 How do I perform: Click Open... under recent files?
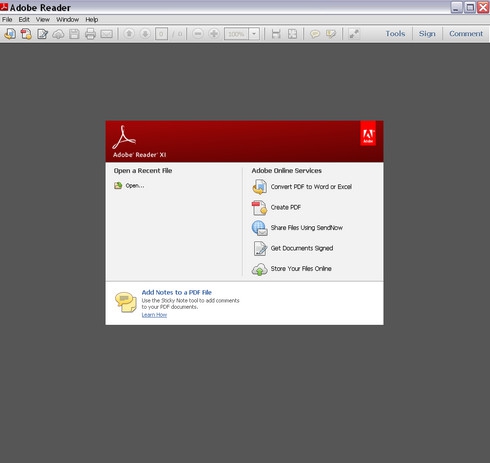(135, 186)
